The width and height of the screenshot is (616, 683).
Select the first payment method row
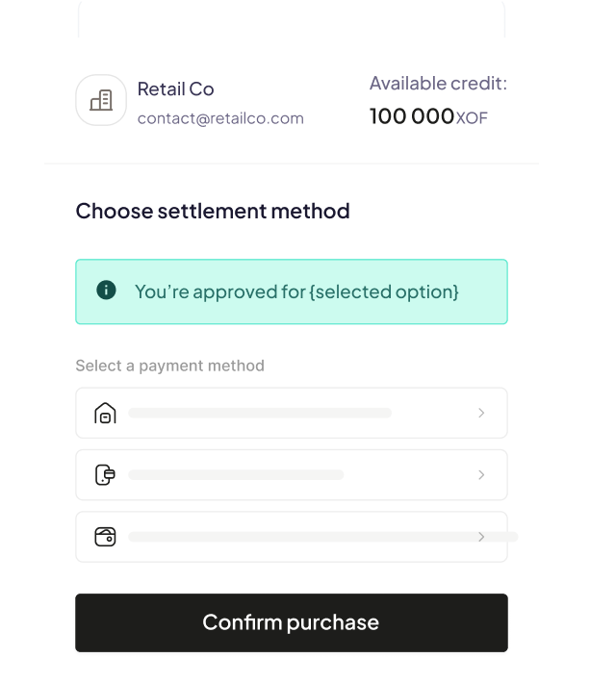[x=291, y=414]
